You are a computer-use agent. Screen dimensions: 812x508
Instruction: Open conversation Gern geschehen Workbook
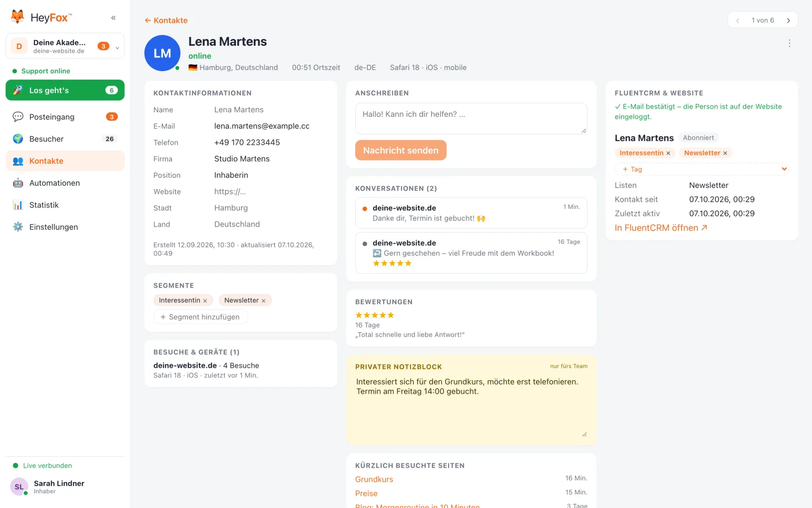pos(471,253)
